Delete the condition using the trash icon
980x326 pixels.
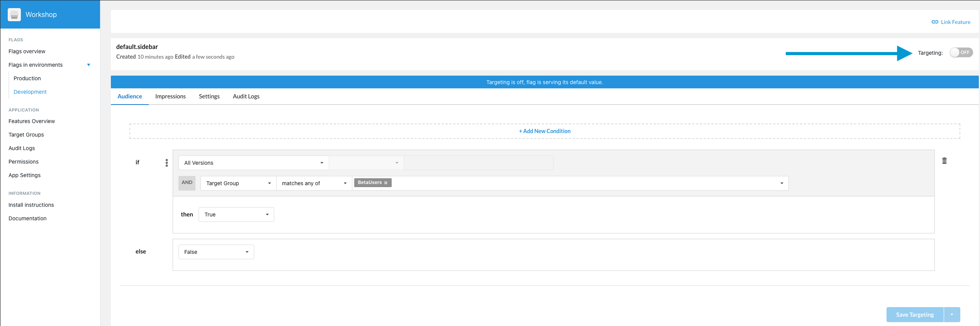point(944,161)
